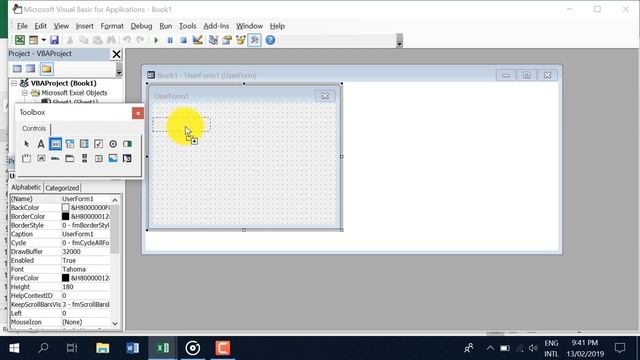Open Properties Window via toolbar icon
640x360 pixels.
coord(227,40)
